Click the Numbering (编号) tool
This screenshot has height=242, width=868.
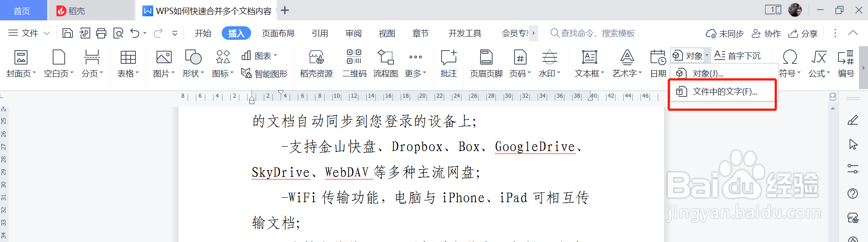coord(846,64)
